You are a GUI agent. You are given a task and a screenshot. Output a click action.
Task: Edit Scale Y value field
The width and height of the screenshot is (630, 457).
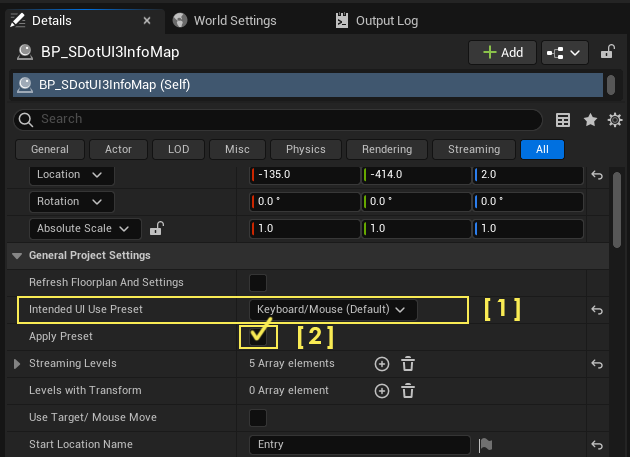tap(416, 229)
